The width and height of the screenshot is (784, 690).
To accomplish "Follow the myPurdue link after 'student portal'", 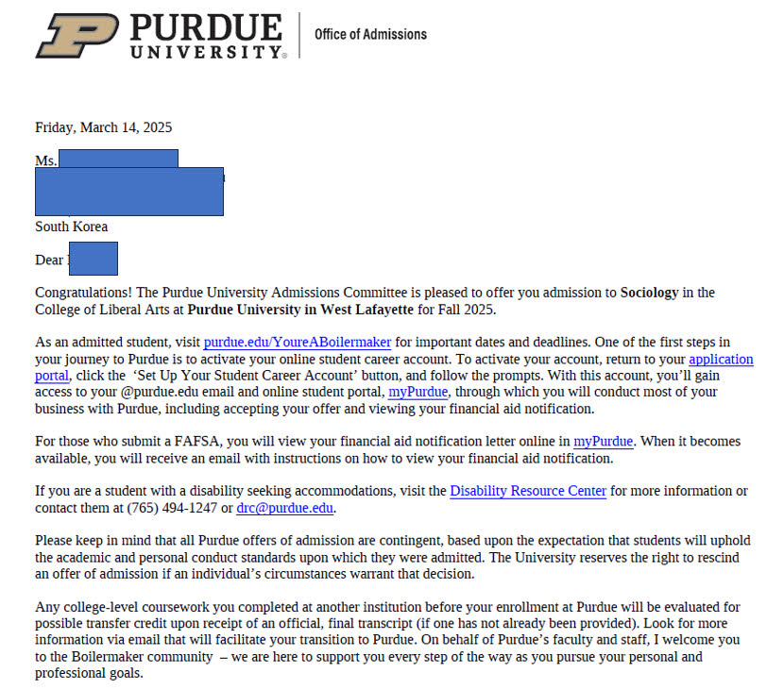I will [418, 392].
